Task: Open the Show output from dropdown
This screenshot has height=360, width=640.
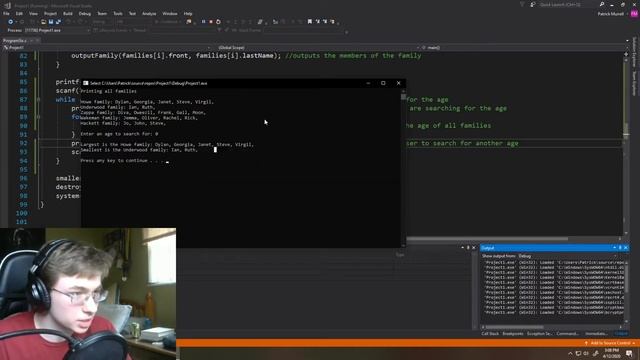Action: pos(568,256)
